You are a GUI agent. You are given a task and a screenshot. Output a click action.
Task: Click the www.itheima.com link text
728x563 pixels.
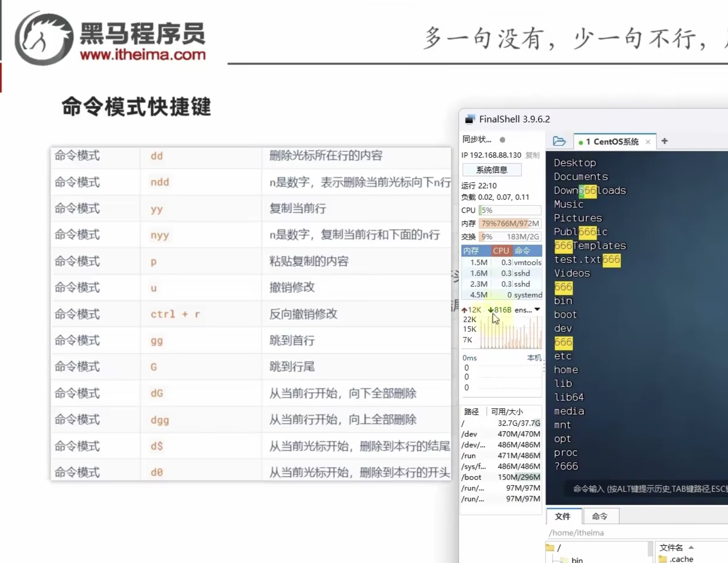point(143,55)
